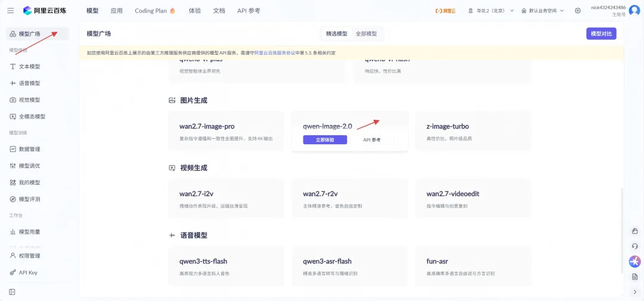
Task: Click the location icon beside 华北2（北京）
Action: (x=470, y=11)
